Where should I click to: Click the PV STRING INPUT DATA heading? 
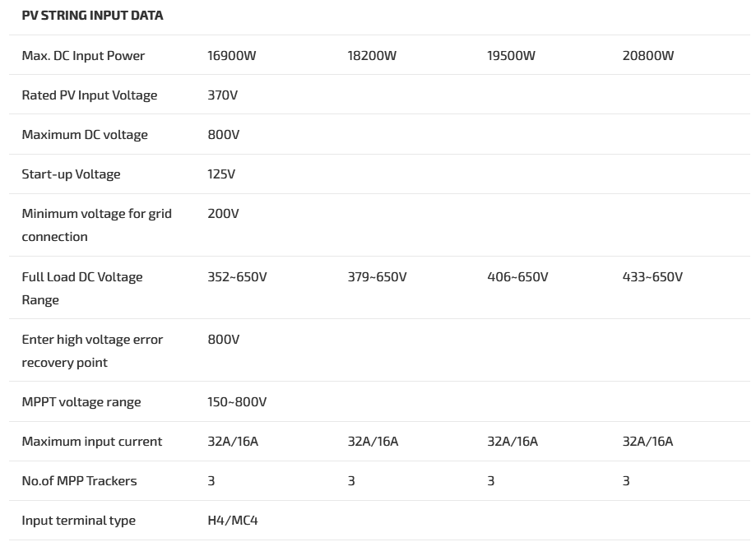[x=92, y=15]
